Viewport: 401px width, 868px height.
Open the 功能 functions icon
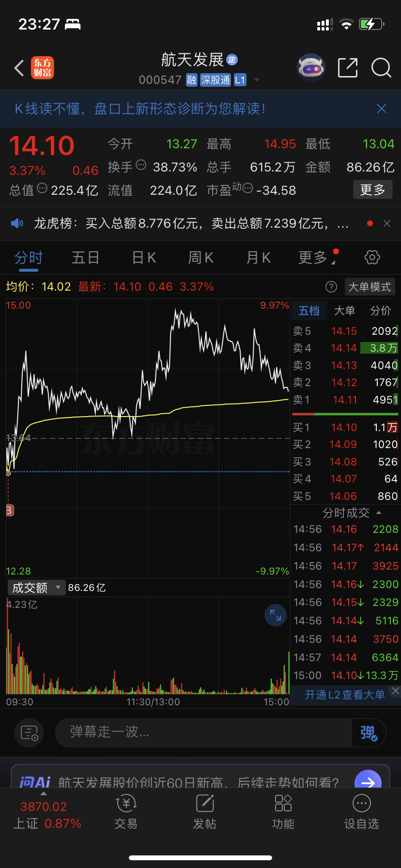283,812
